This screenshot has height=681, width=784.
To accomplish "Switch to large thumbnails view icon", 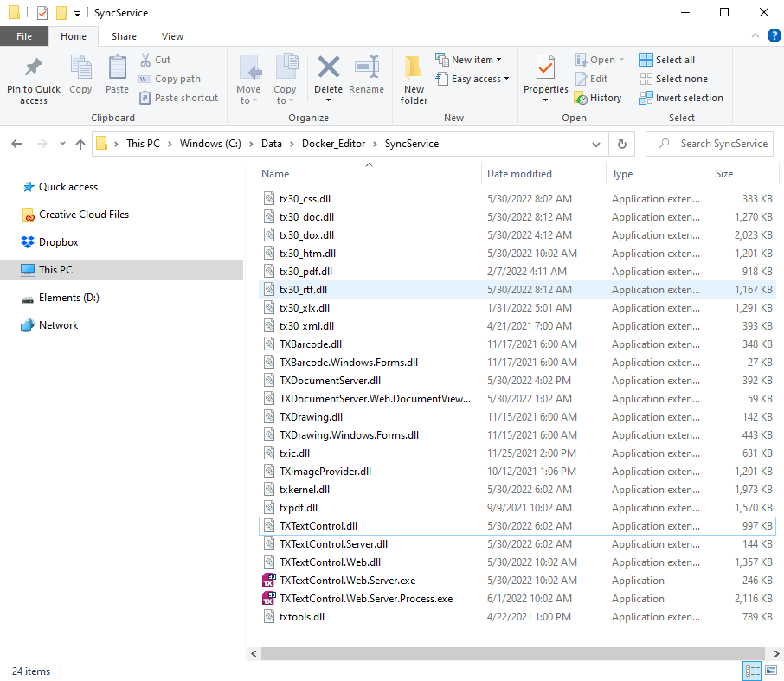I will (771, 671).
